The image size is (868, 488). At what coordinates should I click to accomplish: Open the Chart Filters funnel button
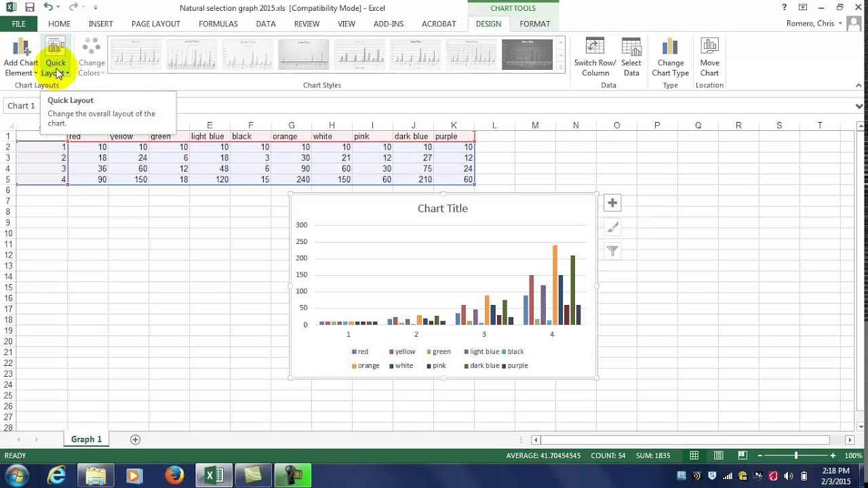pyautogui.click(x=612, y=251)
